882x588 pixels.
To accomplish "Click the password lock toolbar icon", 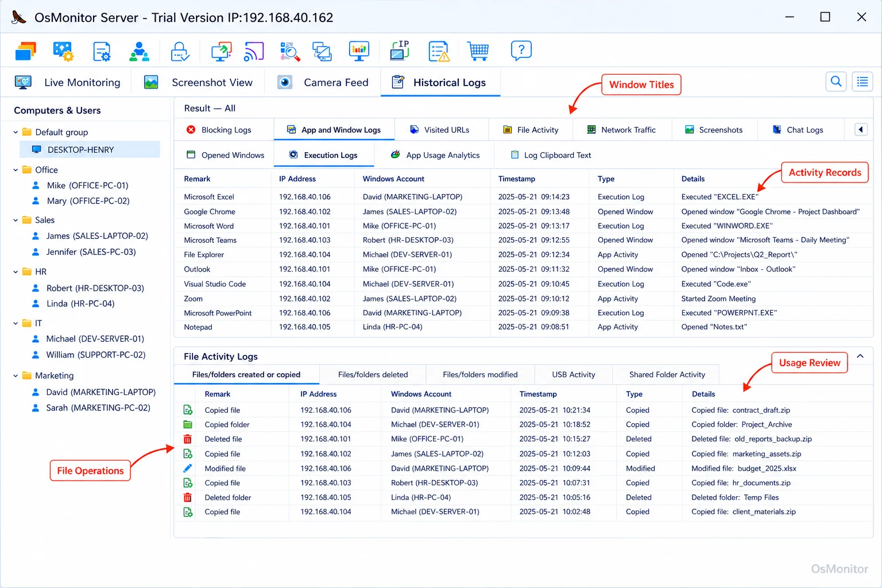I will coord(180,52).
